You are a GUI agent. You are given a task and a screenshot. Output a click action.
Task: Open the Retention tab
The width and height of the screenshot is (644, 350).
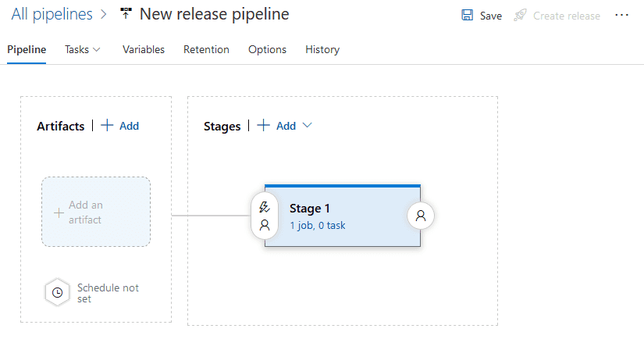coord(206,49)
